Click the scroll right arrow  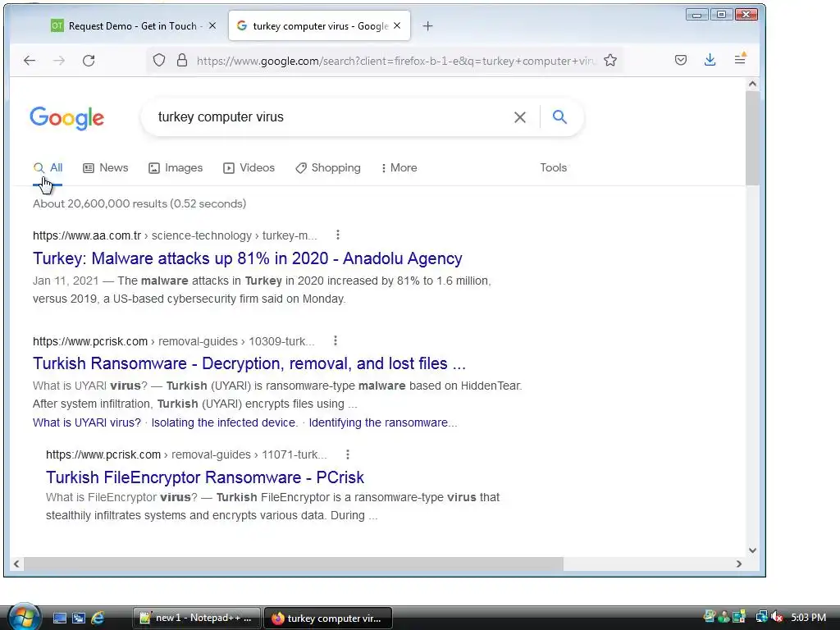coord(739,564)
